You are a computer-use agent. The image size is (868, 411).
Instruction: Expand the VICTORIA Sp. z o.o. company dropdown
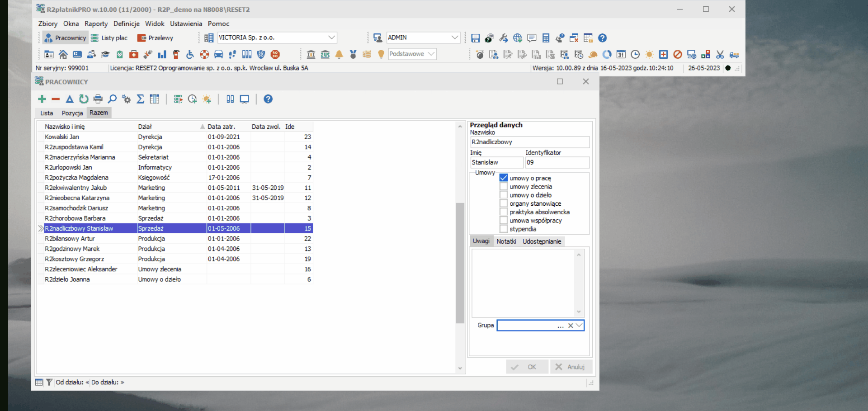pos(331,38)
